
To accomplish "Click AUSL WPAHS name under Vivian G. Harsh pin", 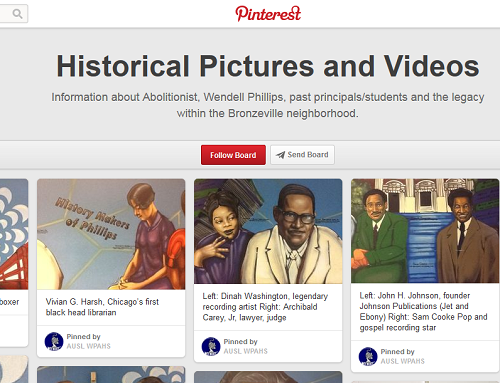I will point(89,346).
